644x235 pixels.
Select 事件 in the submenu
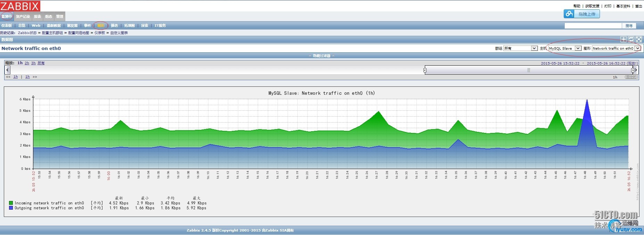(x=88, y=25)
